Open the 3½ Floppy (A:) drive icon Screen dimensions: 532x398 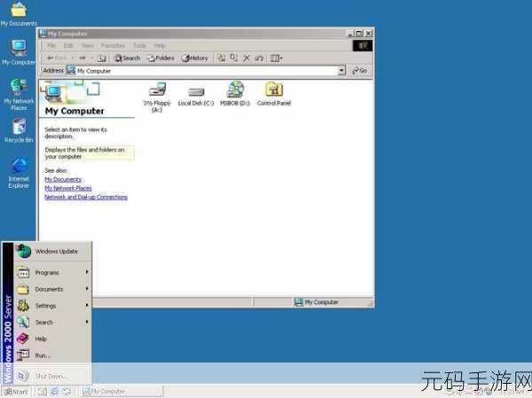click(x=157, y=97)
